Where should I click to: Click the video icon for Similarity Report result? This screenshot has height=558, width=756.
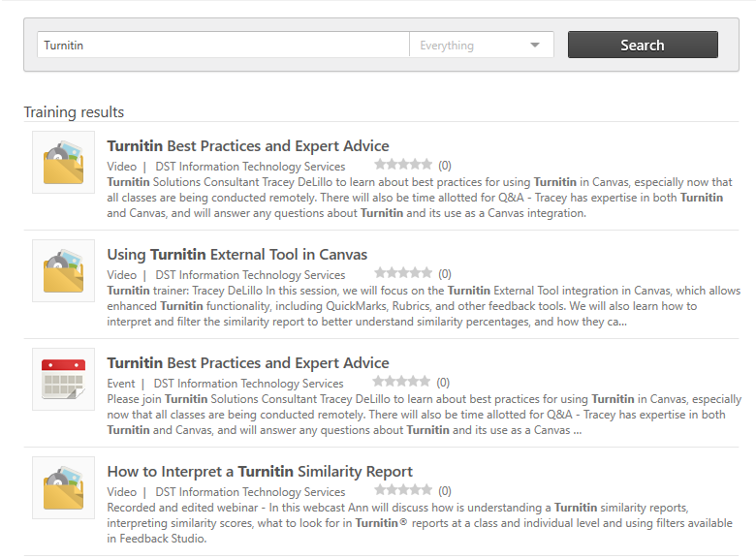coord(63,488)
